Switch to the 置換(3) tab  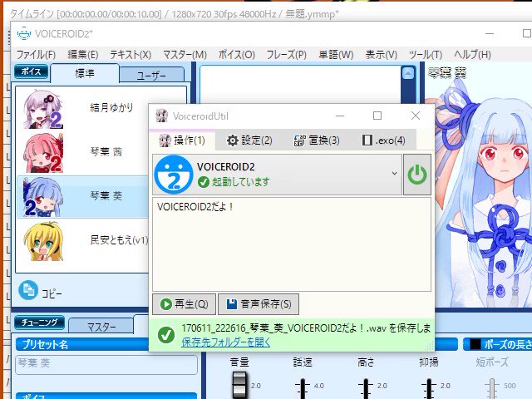pos(316,140)
